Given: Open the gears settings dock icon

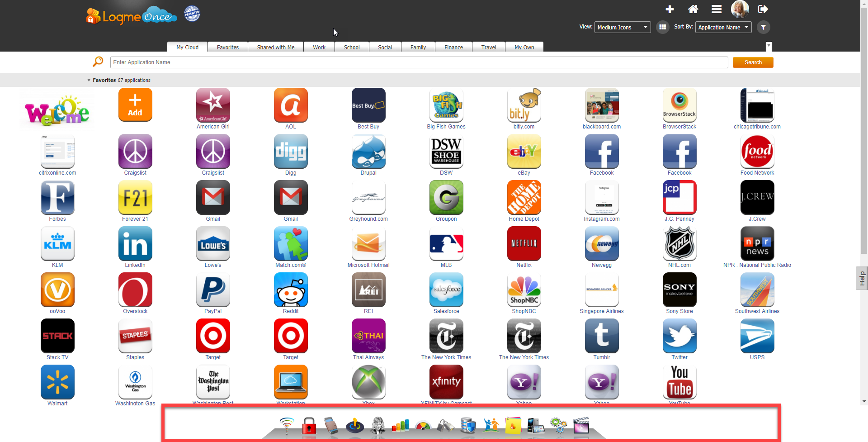Looking at the screenshot, I should point(559,426).
